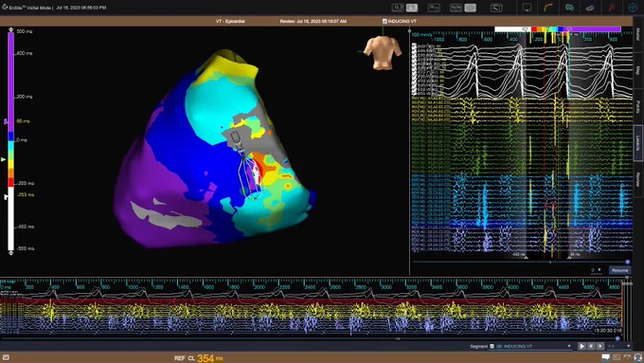Switch to the Lesions side tab

[638, 143]
